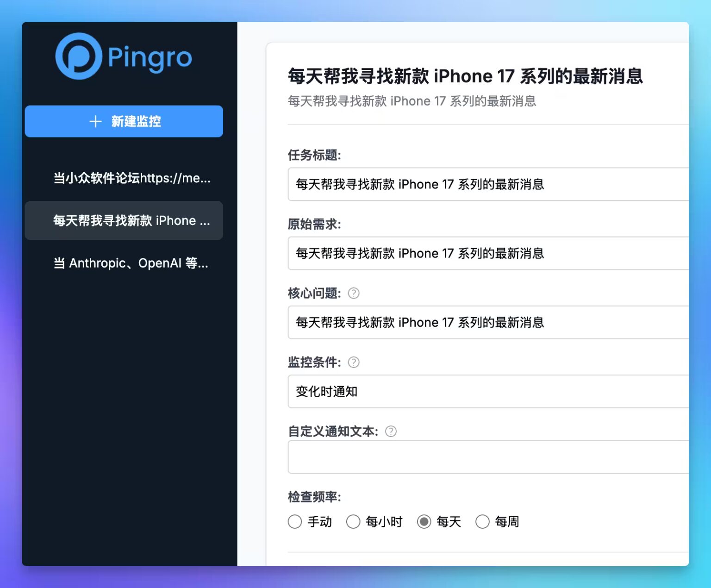The image size is (711, 588).
Task: Select the 每小时 check frequency option
Action: click(x=353, y=521)
